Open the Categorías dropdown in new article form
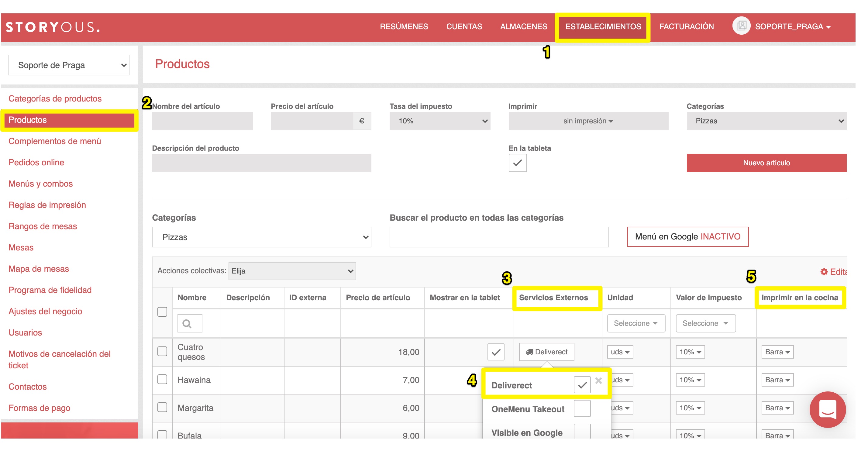This screenshot has width=868, height=451. point(766,121)
